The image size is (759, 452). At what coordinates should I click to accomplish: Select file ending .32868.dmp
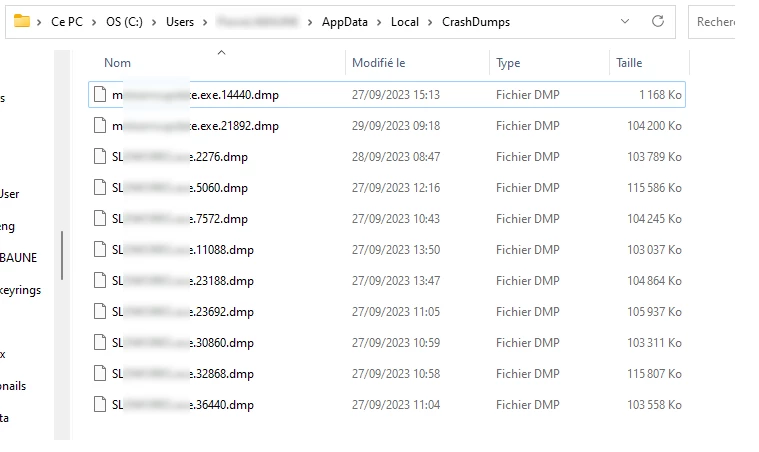pyautogui.click(x=387, y=374)
